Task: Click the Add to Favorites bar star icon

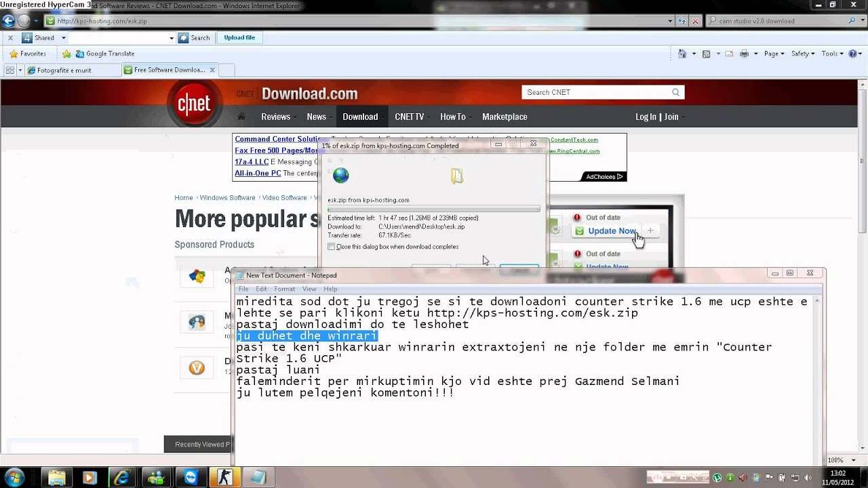Action: coord(66,54)
